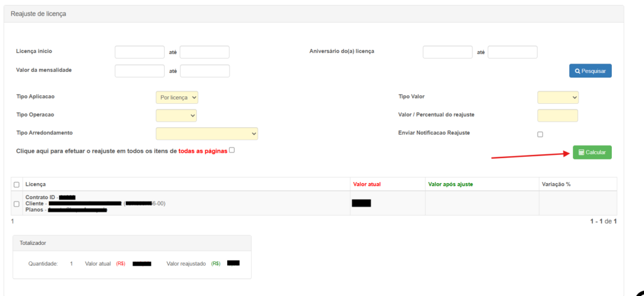Click the Pesquisar search button
This screenshot has height=296, width=644.
click(x=590, y=71)
